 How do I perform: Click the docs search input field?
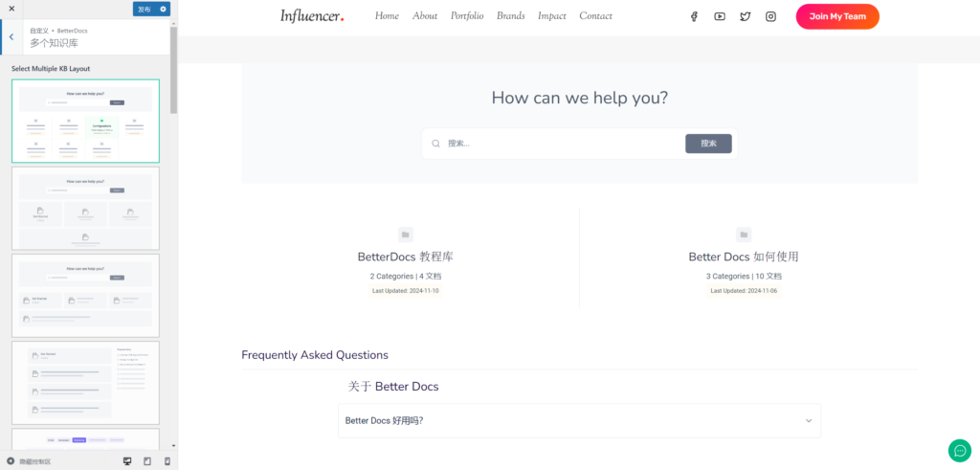tap(563, 144)
